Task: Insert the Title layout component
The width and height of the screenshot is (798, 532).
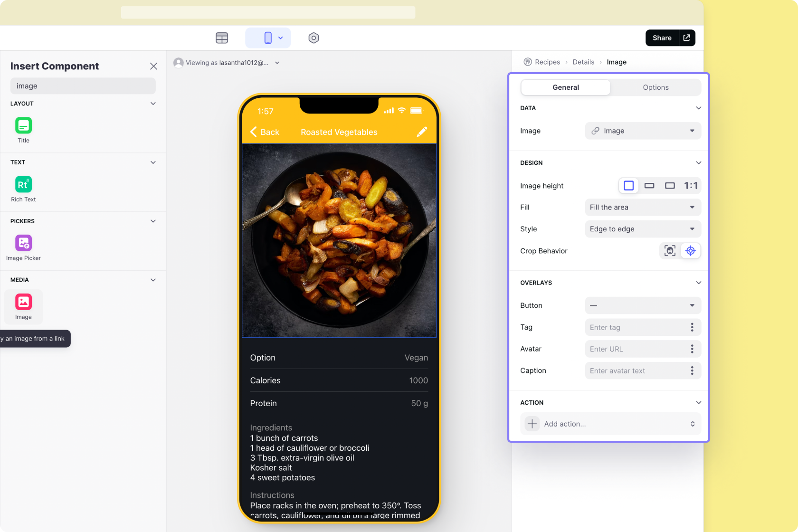Action: tap(23, 126)
